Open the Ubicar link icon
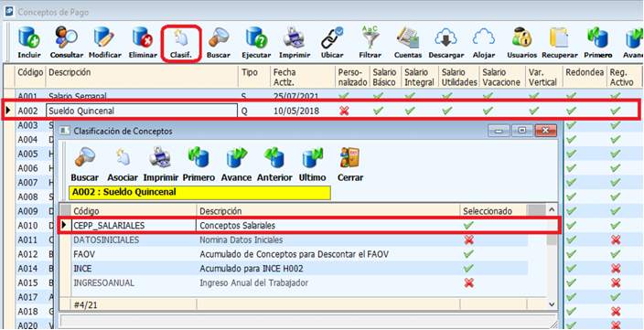This screenshot has height=330, width=644. coord(332,37)
